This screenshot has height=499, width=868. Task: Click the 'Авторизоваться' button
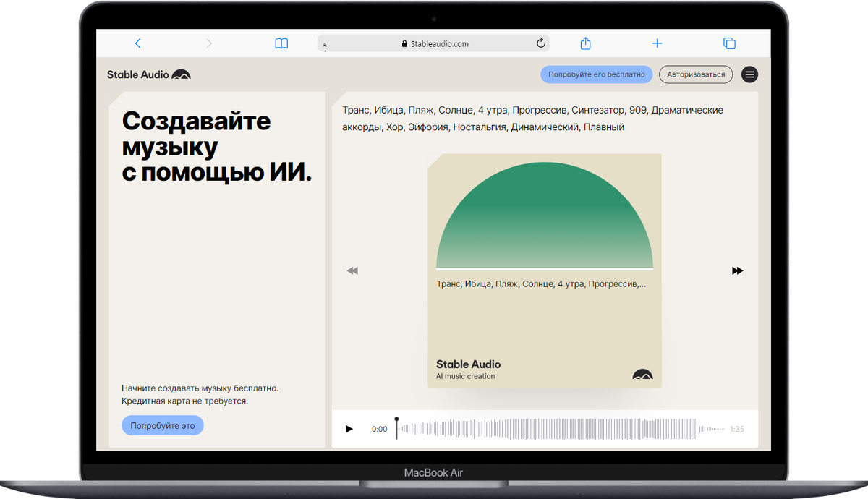coord(696,74)
